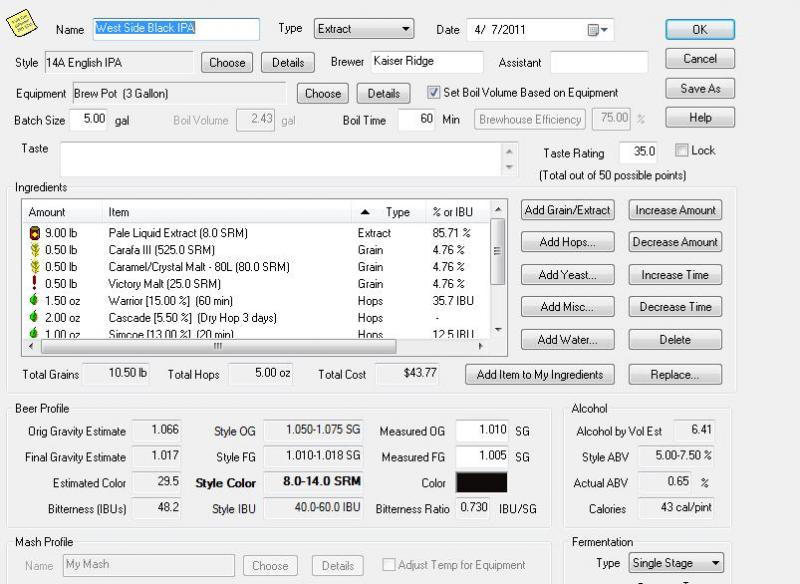
Task: Click Decrease Time button
Action: tap(675, 307)
